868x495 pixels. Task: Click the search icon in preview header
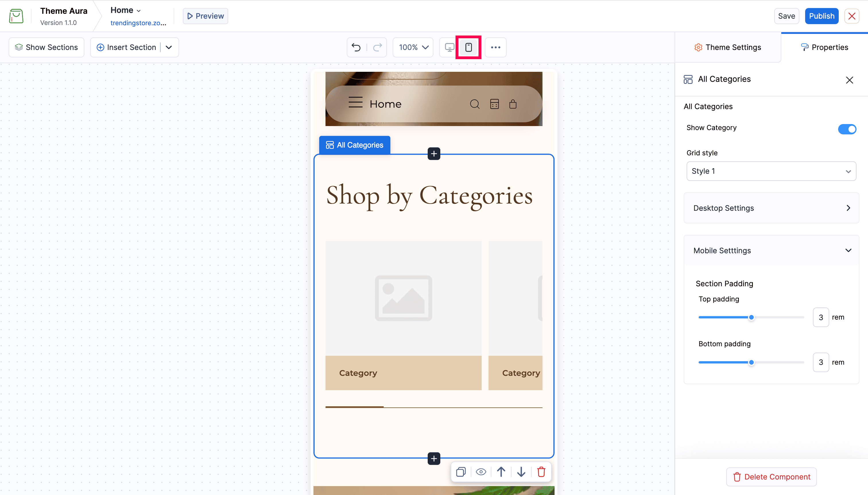click(x=475, y=104)
